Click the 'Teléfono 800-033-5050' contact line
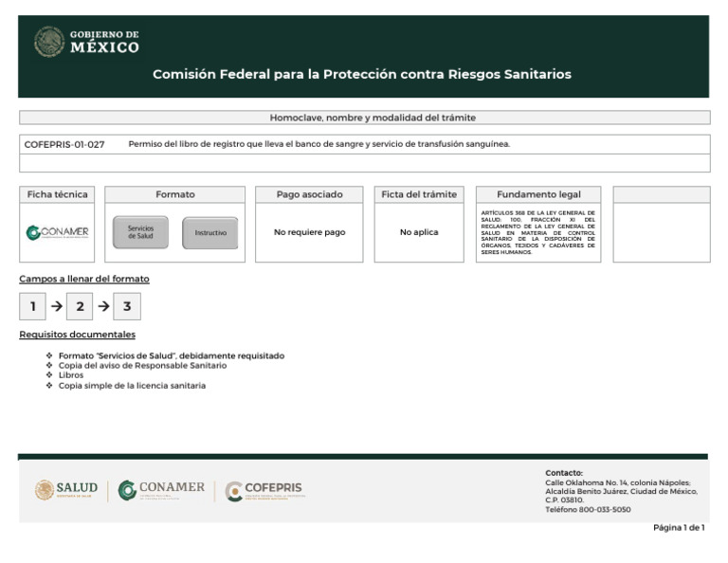This screenshot has width=728, height=563. [588, 510]
